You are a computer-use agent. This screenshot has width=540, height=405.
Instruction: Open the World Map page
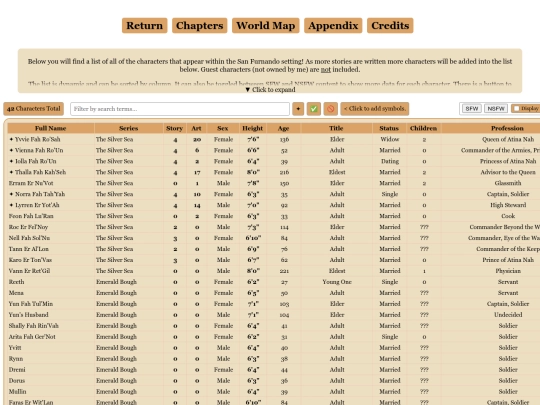pyautogui.click(x=266, y=25)
